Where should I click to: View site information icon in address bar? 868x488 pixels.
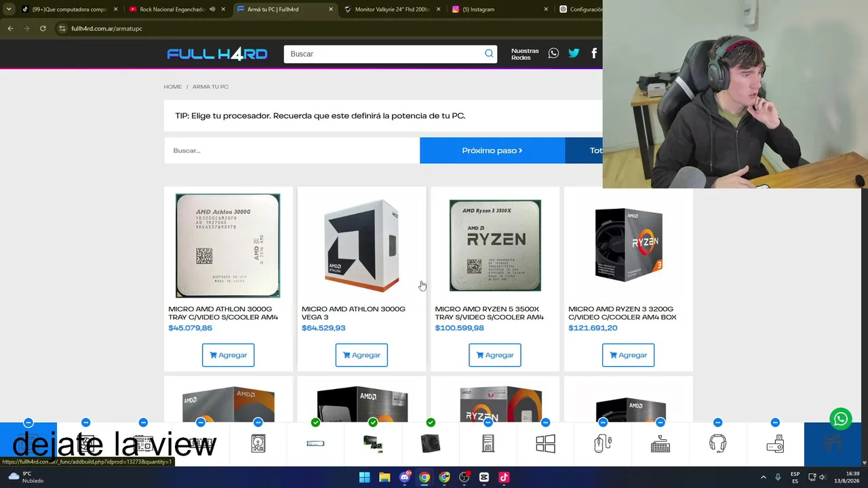pyautogui.click(x=62, y=28)
